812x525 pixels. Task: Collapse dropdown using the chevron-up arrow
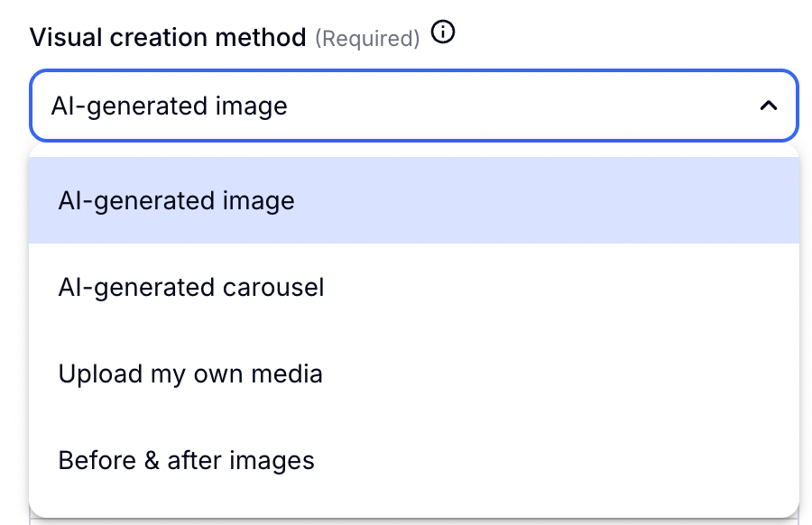pyautogui.click(x=768, y=106)
